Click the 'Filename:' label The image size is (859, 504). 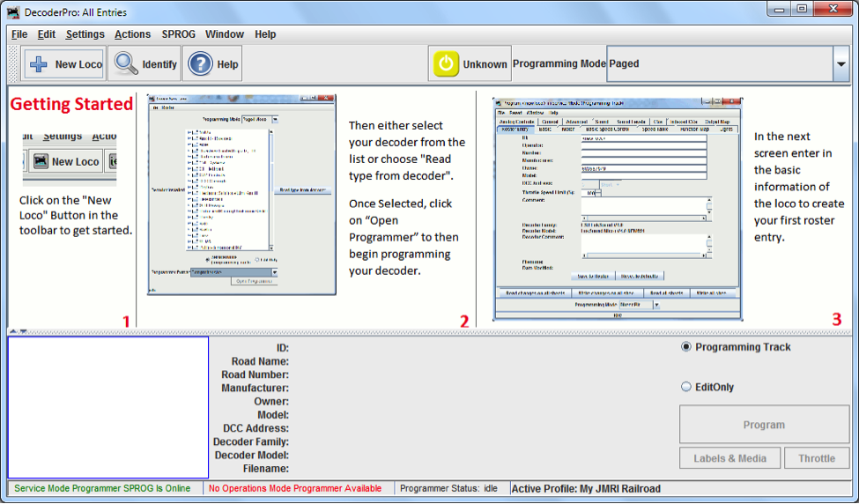266,469
